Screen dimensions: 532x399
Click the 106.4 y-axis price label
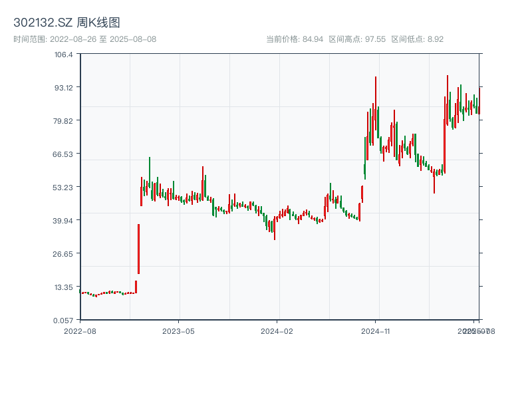[x=63, y=55]
